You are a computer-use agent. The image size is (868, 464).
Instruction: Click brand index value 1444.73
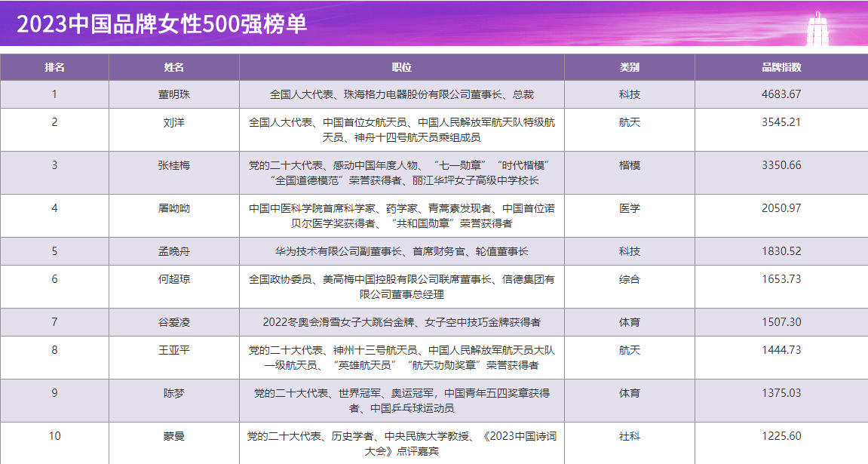pos(781,350)
